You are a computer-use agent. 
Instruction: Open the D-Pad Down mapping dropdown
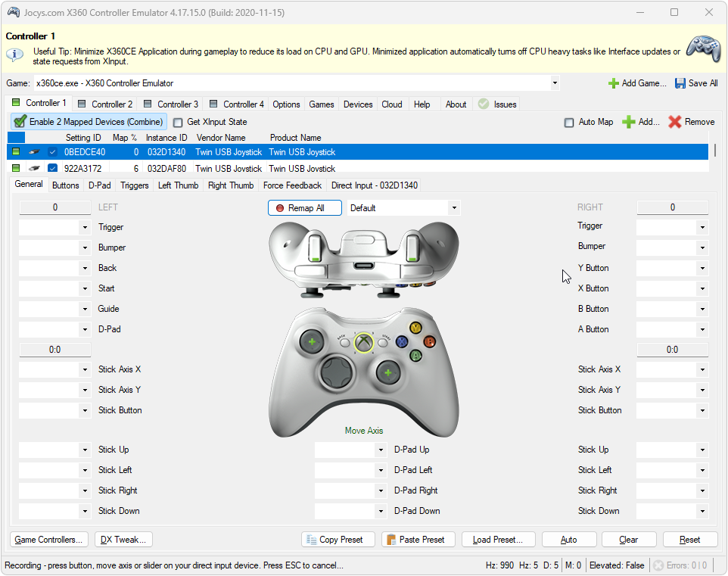pyautogui.click(x=381, y=512)
